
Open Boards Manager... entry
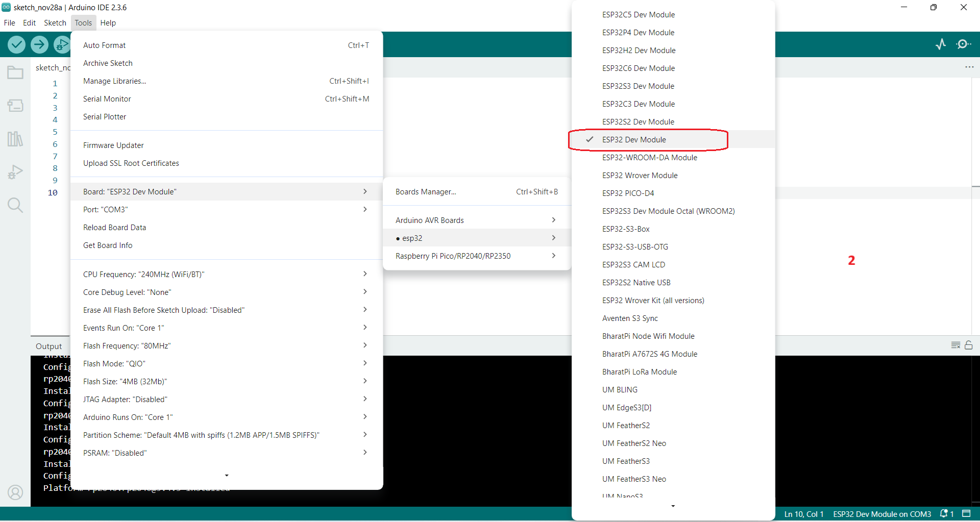476,191
